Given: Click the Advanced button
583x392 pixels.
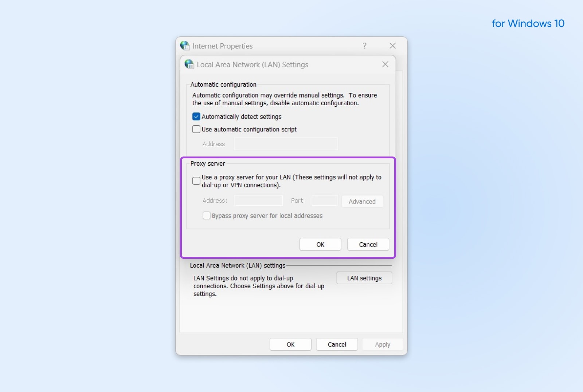Looking at the screenshot, I should [x=362, y=201].
